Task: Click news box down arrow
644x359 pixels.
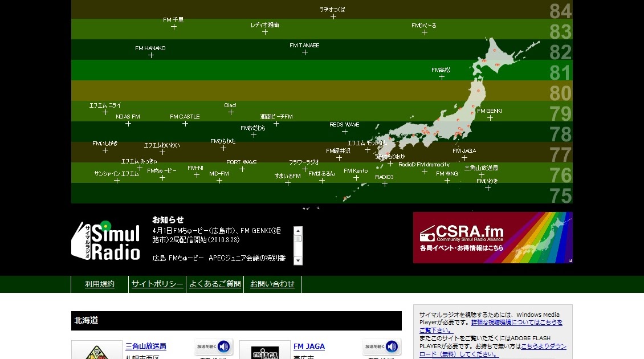Action: 298,261
